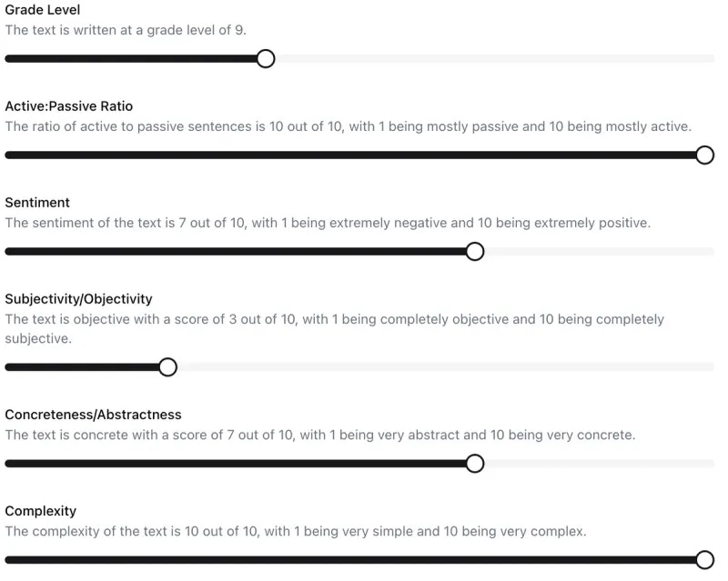
Task: Click the Complexity slider handle
Action: click(704, 560)
